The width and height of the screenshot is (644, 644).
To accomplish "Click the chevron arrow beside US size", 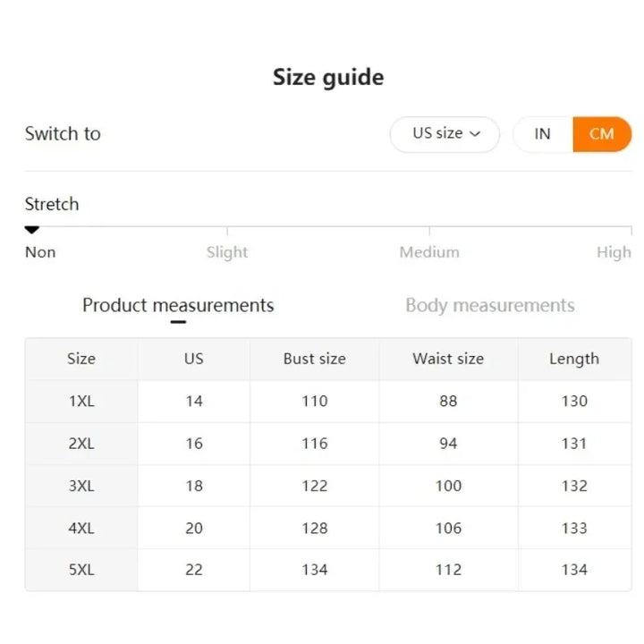I will (475, 134).
